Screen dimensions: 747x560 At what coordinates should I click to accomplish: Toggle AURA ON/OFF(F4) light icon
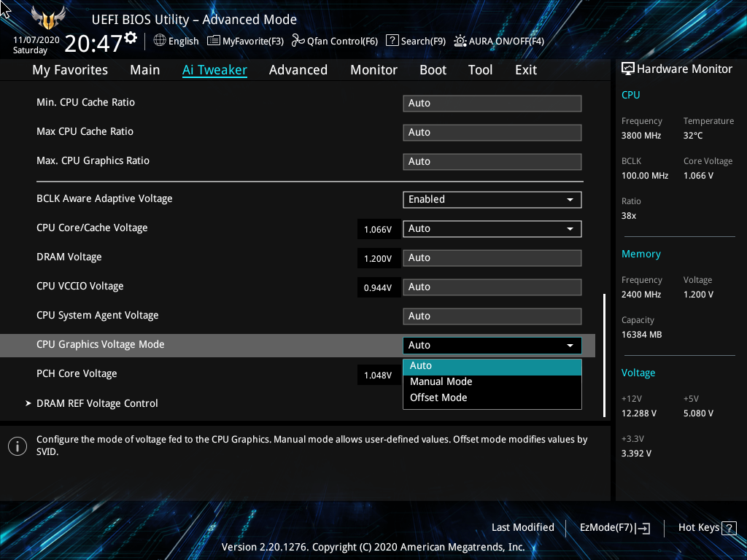click(x=460, y=41)
